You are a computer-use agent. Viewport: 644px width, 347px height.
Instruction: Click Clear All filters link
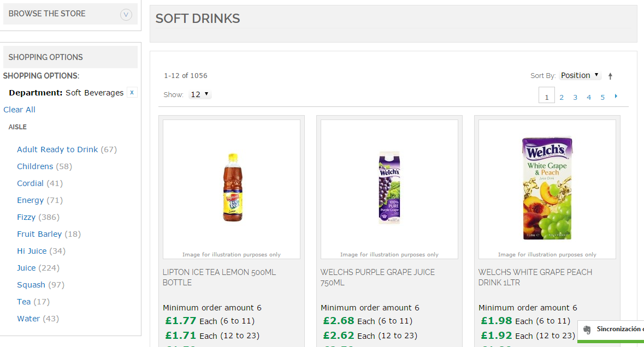tap(19, 110)
